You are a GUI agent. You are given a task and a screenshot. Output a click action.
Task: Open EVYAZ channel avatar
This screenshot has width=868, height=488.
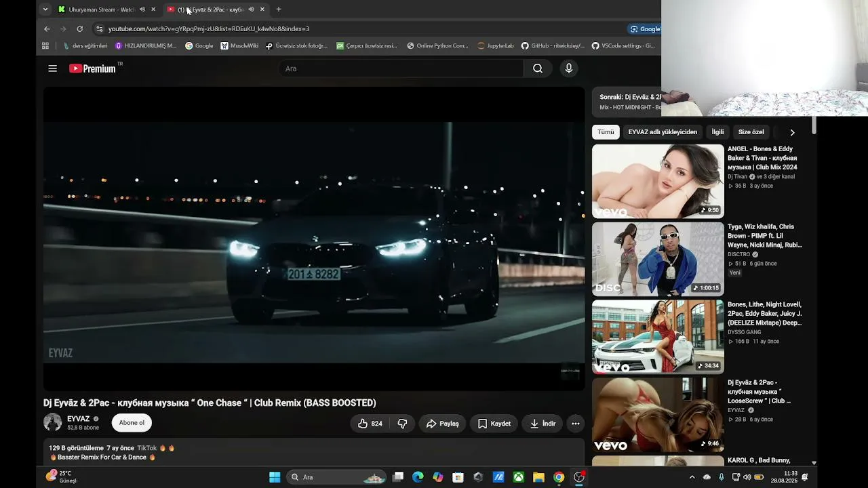pyautogui.click(x=52, y=423)
